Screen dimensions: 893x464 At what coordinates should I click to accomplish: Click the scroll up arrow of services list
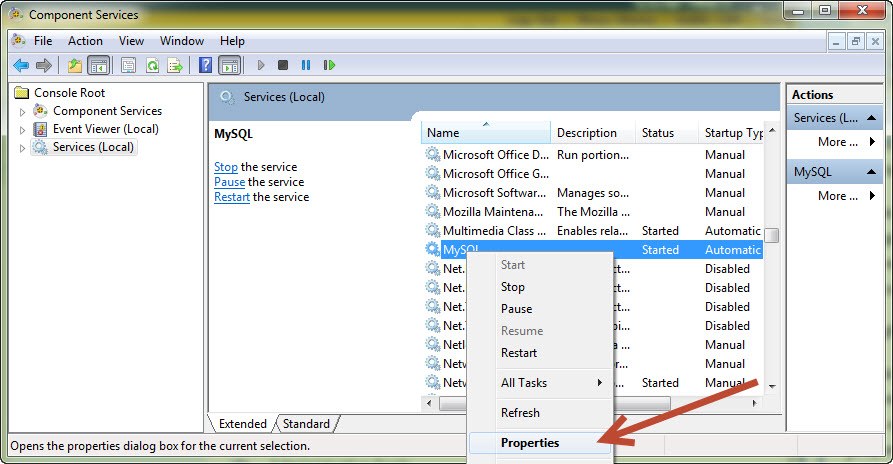[x=772, y=130]
